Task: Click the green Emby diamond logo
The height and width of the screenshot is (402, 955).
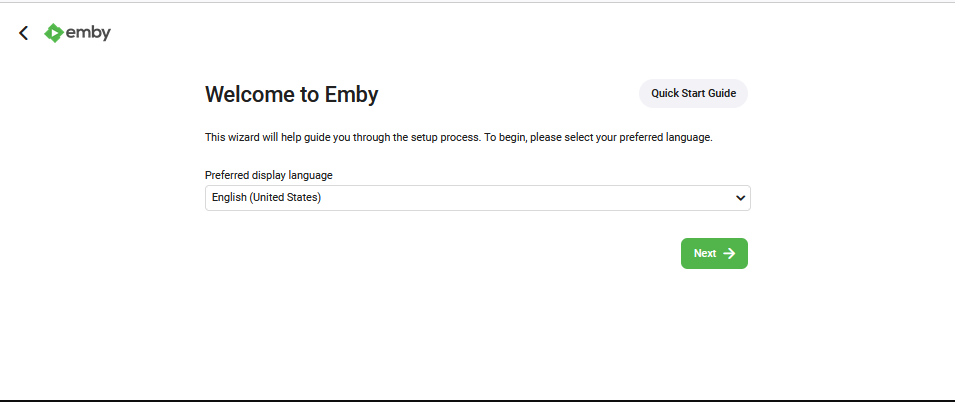Action: coord(54,33)
